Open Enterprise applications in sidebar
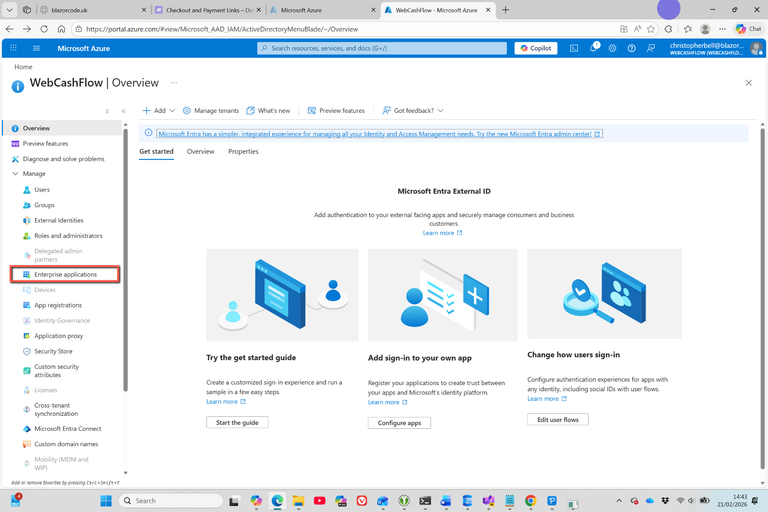This screenshot has height=512, width=768. (x=65, y=274)
